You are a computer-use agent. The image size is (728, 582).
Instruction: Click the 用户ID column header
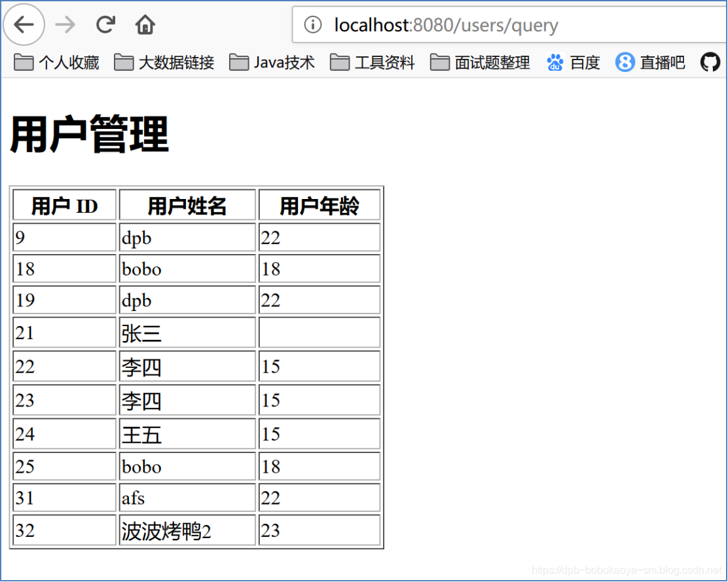click(64, 204)
